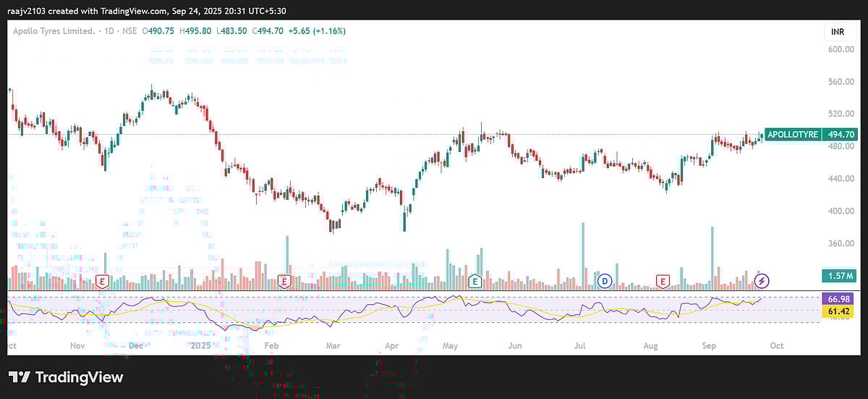Click the Oct label at right of time axis

coord(777,346)
